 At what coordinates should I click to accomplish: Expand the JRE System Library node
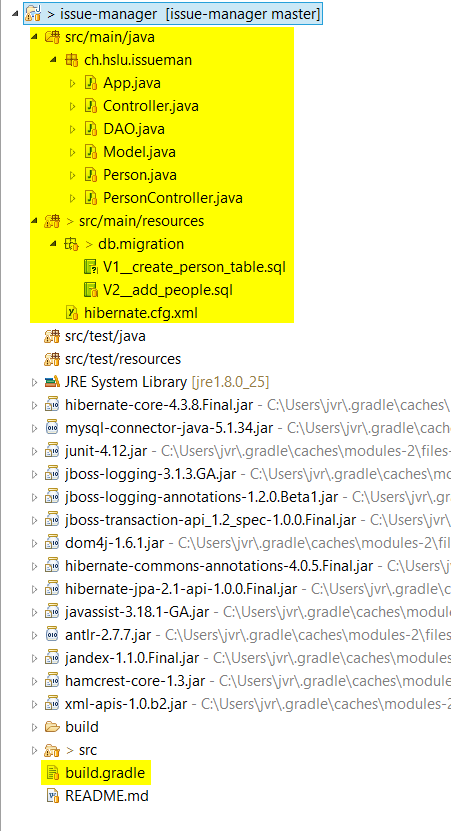[x=34, y=382]
